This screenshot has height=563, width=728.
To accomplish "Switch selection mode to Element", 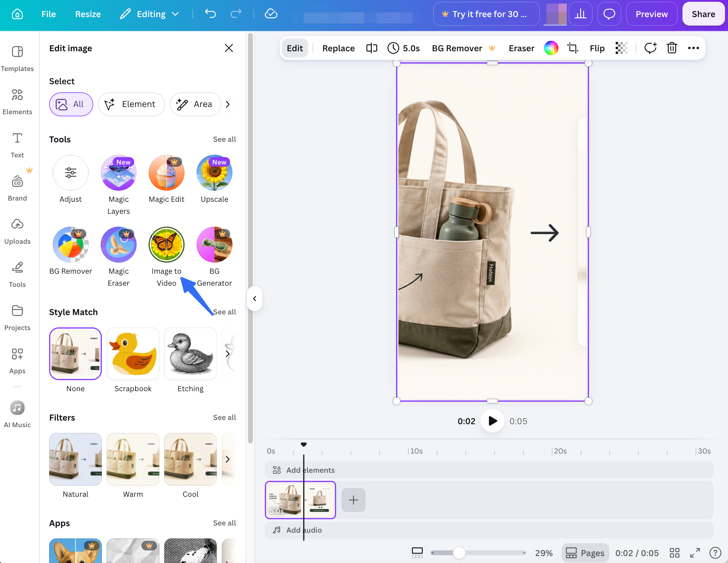I will 131,104.
